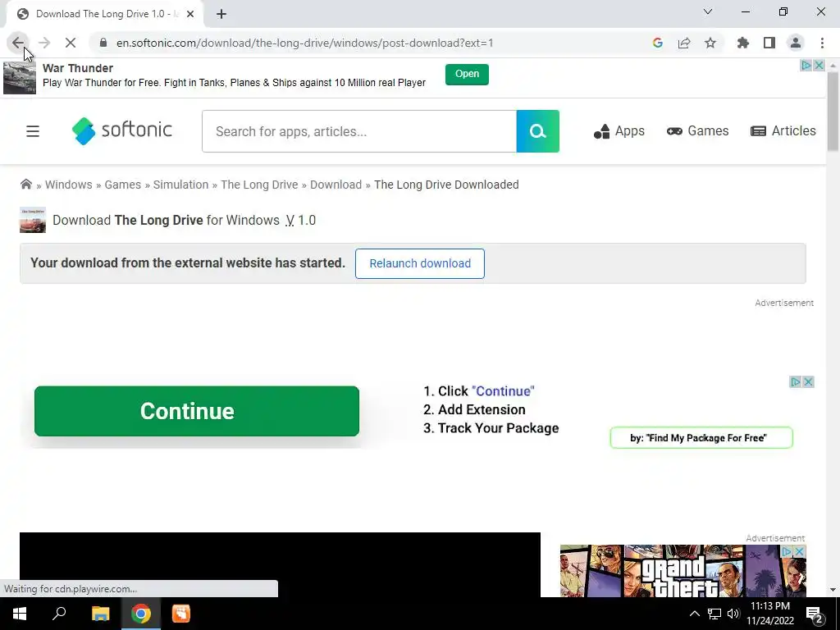Open the Games section
The height and width of the screenshot is (630, 840).
[697, 131]
